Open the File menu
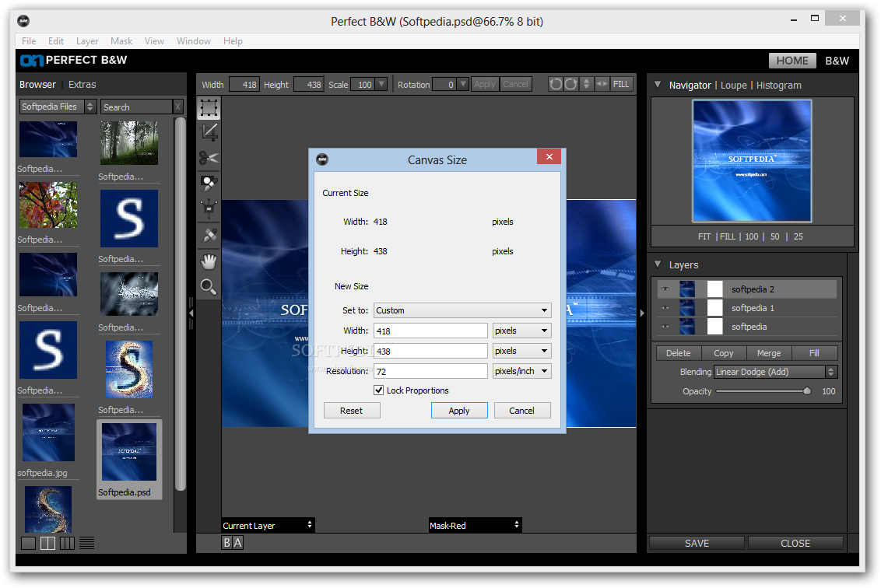 [x=29, y=41]
